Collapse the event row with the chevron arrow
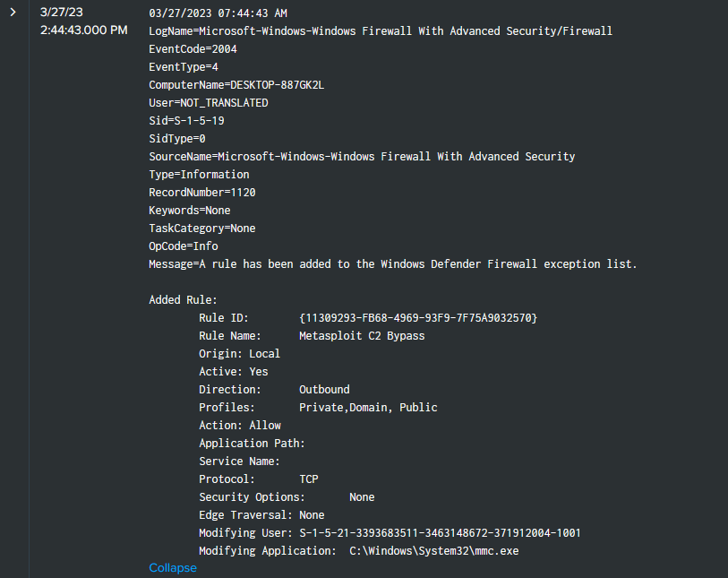This screenshot has height=578, width=728. (x=13, y=13)
